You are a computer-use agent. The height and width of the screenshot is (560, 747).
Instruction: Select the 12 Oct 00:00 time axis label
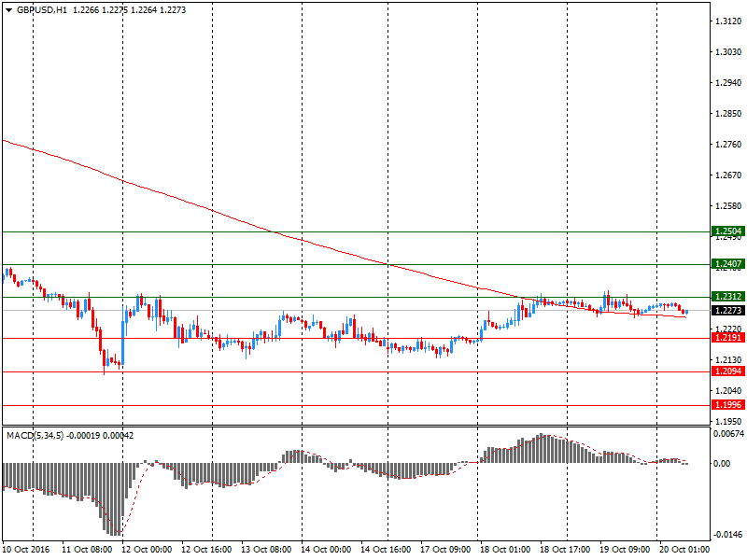coord(147,550)
